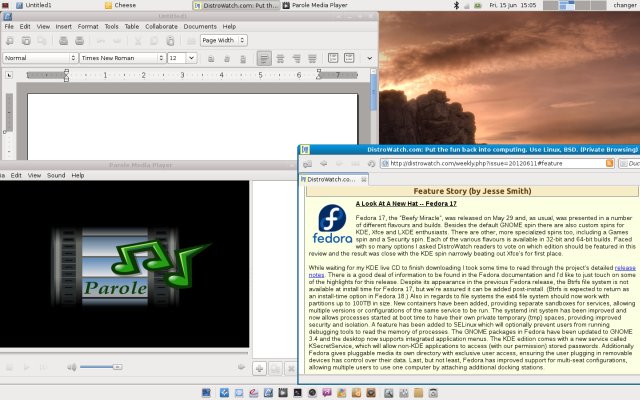This screenshot has width=640, height=400.
Task: Open the terminal icon in the bottom dock
Action: (298, 393)
